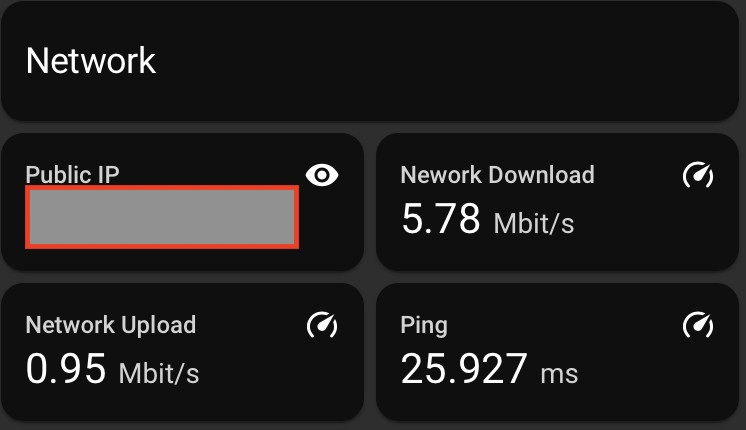Click the Nework Download speedometer icon
The image size is (746, 430).
pyautogui.click(x=698, y=176)
